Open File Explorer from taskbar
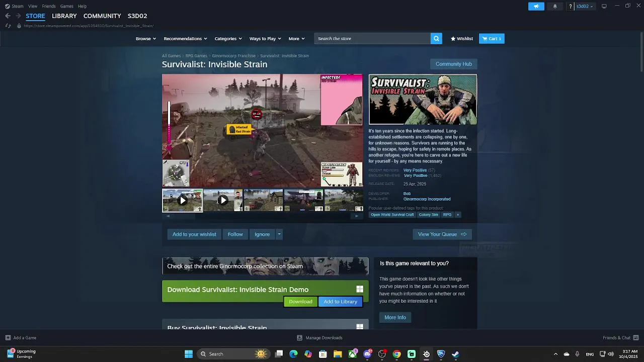 [338, 354]
